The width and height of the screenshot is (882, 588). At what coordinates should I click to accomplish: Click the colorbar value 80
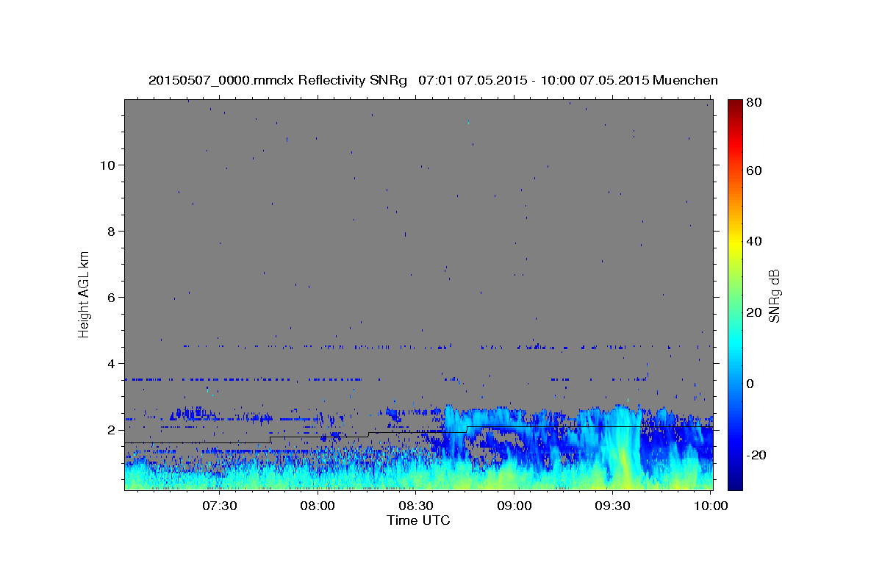point(756,103)
